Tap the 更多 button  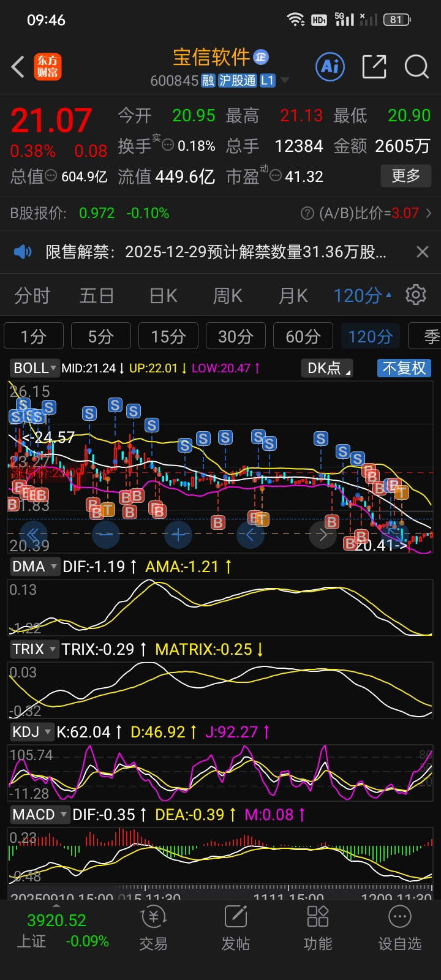pyautogui.click(x=405, y=176)
